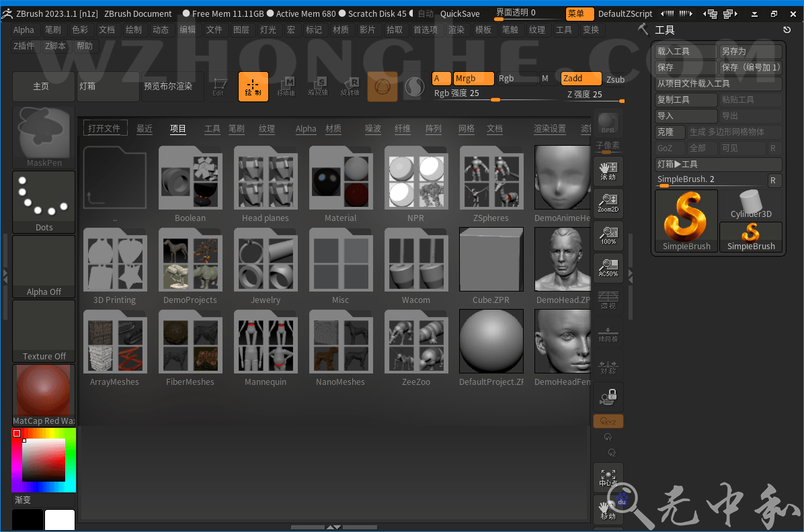The width and height of the screenshot is (804, 532).
Task: Toggle Mrgb paint mode
Action: (x=473, y=78)
